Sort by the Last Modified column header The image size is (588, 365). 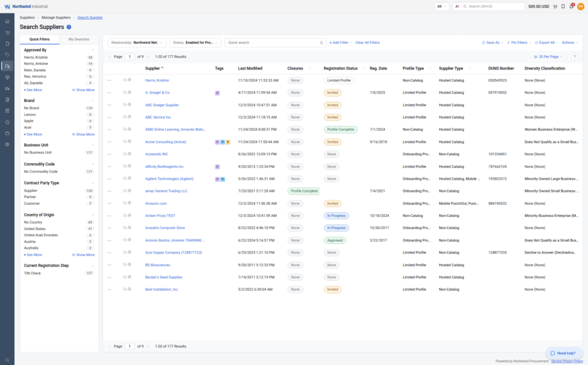coord(250,68)
